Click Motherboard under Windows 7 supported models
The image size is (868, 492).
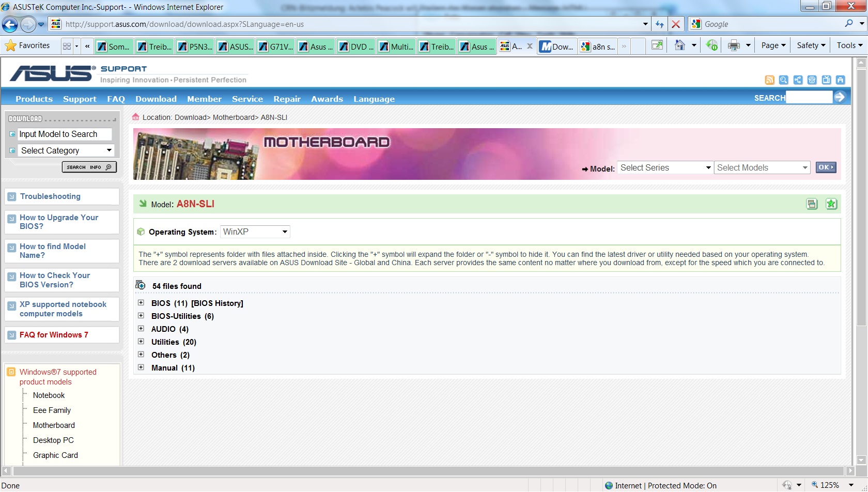click(54, 425)
